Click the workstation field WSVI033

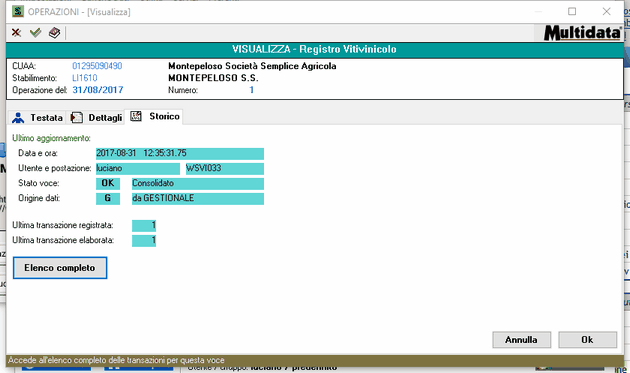click(225, 168)
